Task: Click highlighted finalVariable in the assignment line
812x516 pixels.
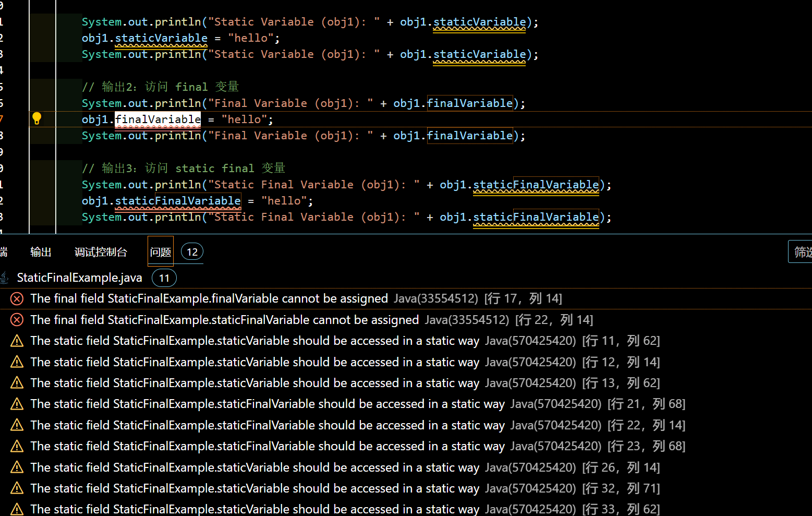Action: (157, 119)
